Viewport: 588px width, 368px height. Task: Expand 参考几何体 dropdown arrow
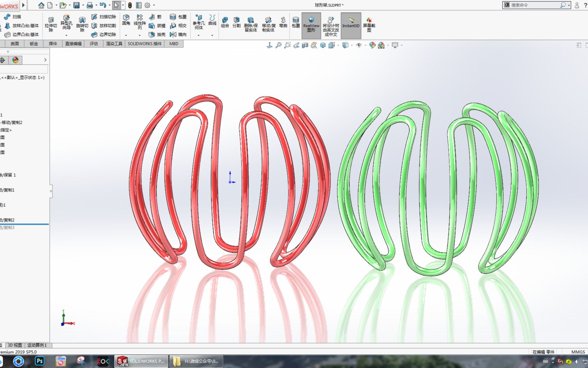199,35
